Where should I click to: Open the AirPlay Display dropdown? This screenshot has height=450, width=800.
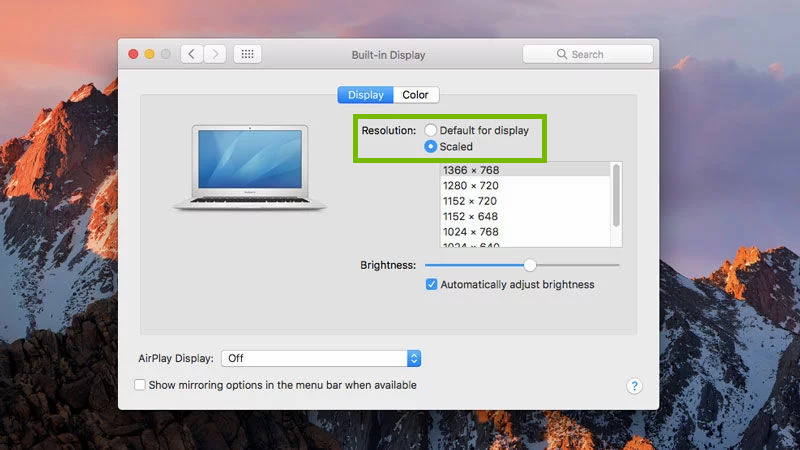pos(321,358)
